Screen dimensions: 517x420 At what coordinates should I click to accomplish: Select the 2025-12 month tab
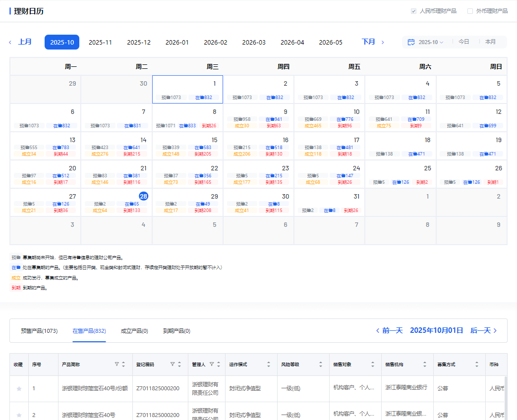139,42
